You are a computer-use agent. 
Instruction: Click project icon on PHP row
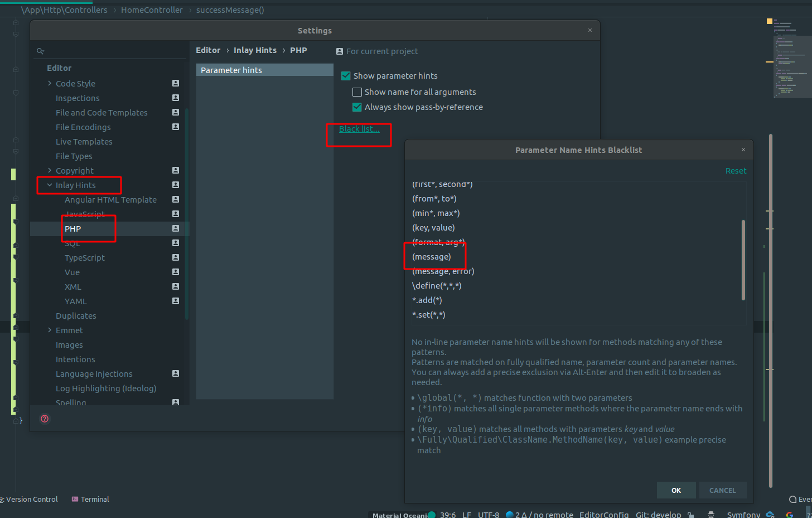(176, 228)
